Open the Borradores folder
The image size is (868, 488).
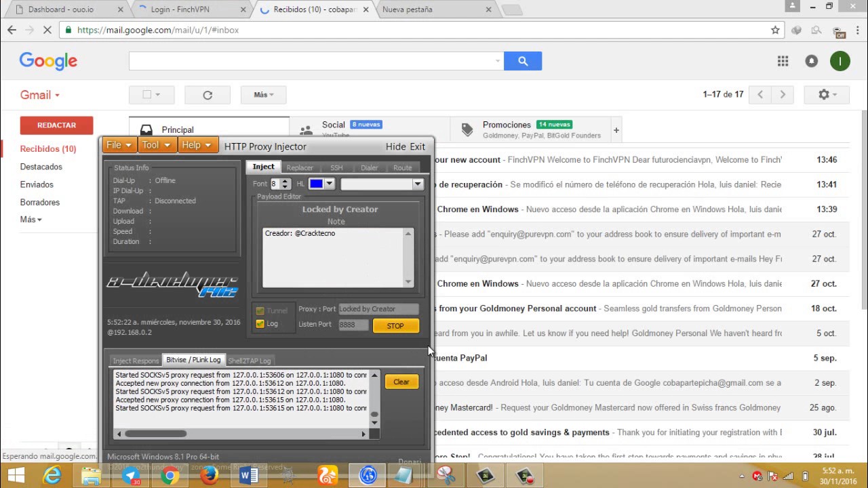pos(40,202)
